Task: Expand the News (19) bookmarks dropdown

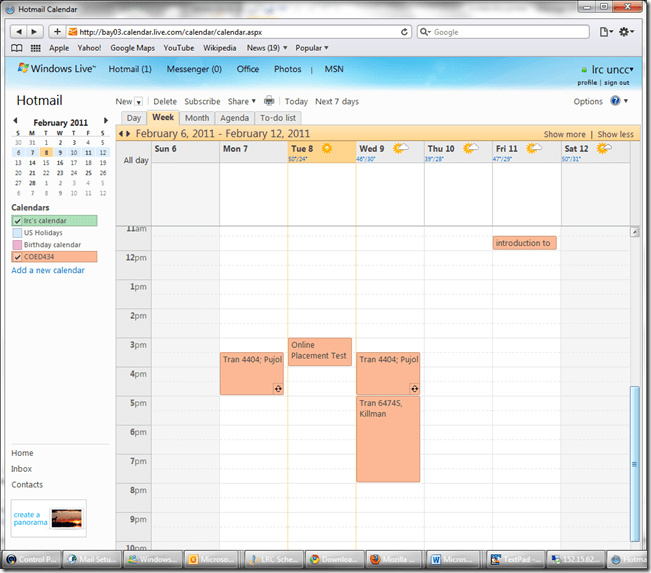Action: [x=267, y=48]
